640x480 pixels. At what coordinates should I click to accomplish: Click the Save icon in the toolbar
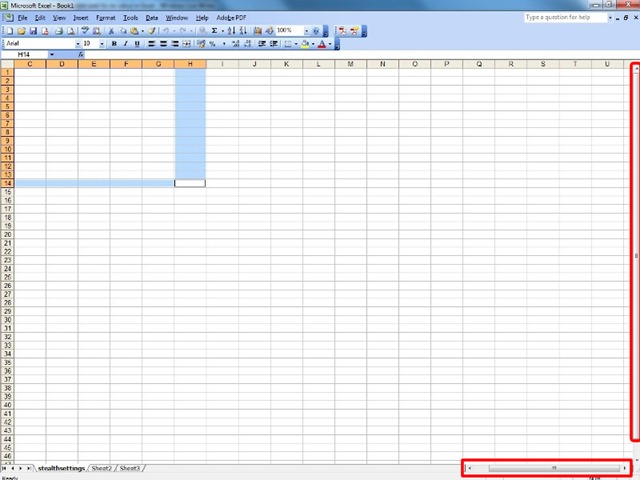(x=33, y=31)
